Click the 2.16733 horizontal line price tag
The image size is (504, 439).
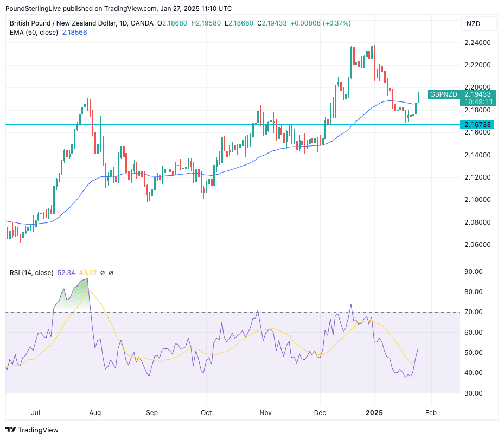(x=478, y=125)
